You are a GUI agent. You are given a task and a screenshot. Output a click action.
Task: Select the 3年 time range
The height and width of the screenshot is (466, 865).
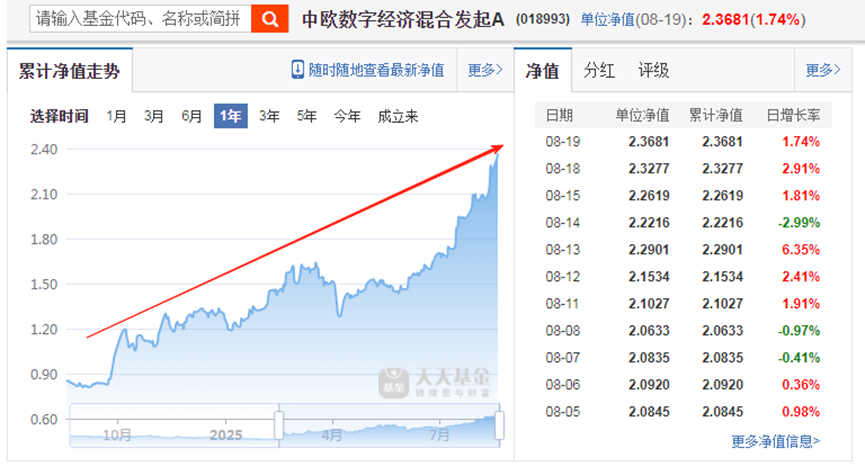(x=269, y=116)
